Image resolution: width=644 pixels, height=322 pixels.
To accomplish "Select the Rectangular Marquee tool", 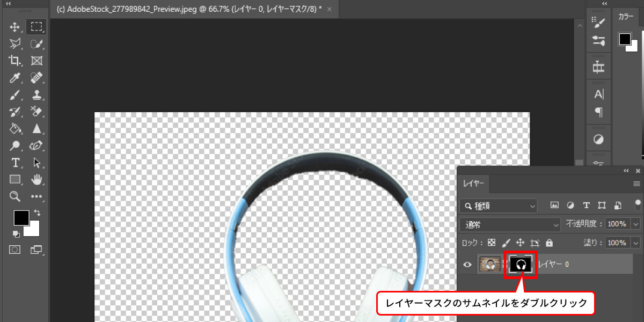I will (36, 27).
